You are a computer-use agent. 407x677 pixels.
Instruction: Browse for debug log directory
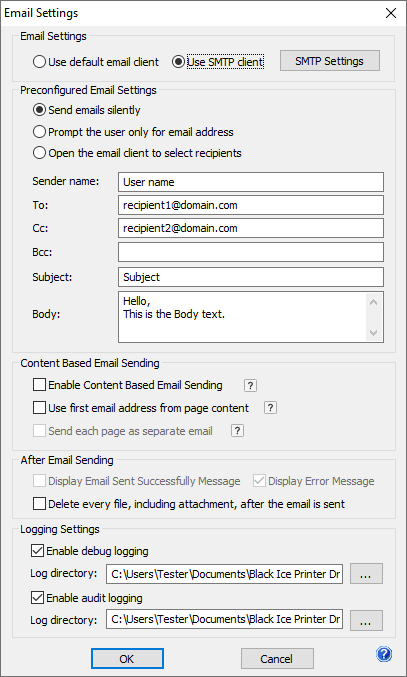(x=366, y=574)
